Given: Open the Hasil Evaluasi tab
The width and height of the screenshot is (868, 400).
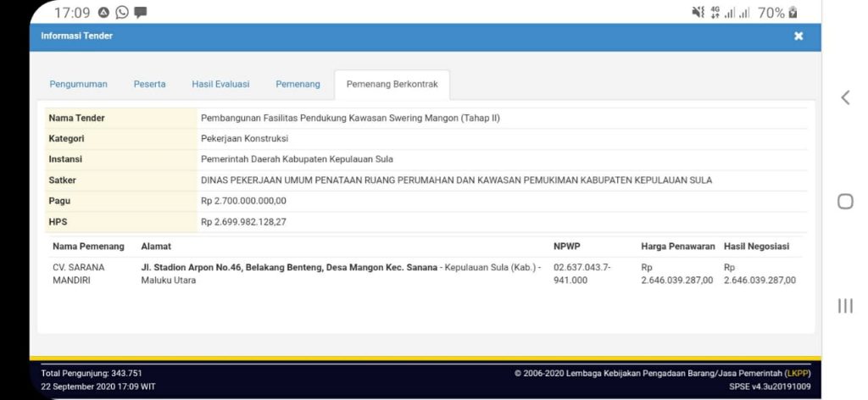Looking at the screenshot, I should tap(220, 84).
